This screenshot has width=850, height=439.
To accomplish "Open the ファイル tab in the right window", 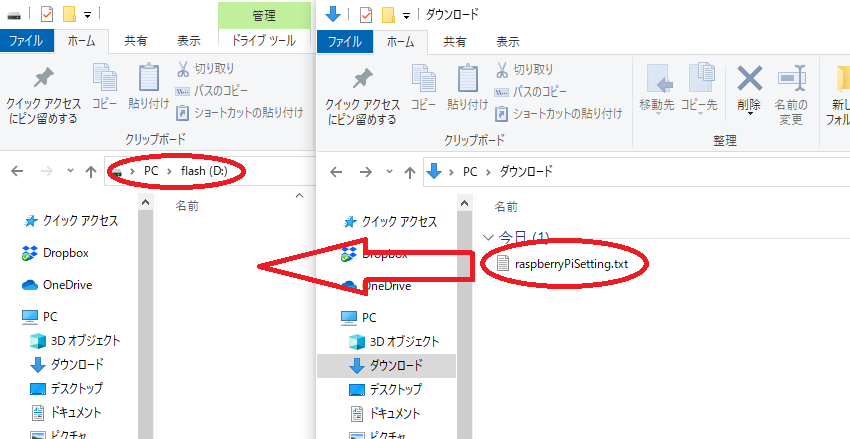I will tap(344, 42).
